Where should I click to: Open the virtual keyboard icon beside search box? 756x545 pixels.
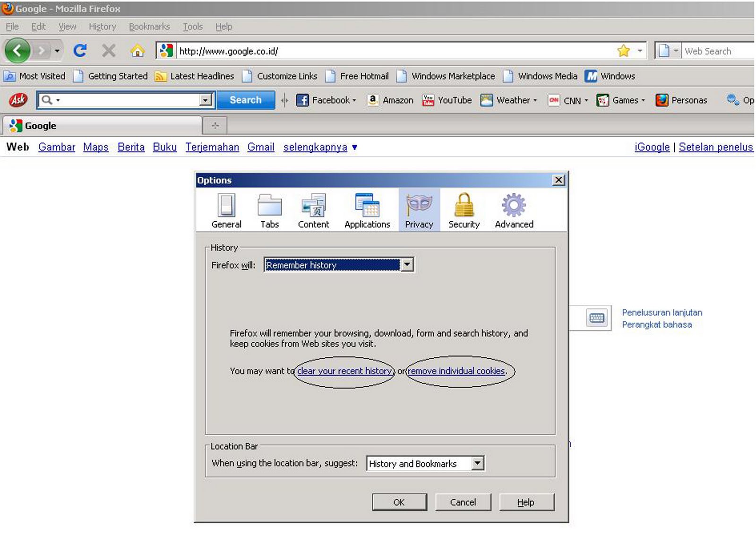coord(596,318)
